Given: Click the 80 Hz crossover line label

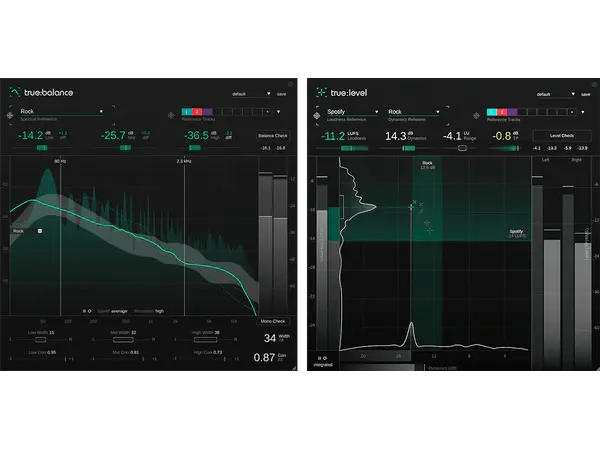Looking at the screenshot, I should pyautogui.click(x=60, y=161).
